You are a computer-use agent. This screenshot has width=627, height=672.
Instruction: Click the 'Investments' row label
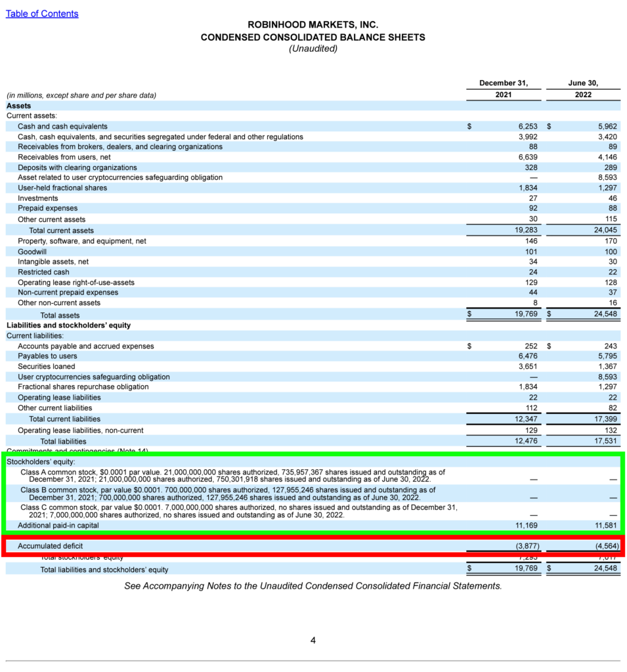[x=37, y=198]
